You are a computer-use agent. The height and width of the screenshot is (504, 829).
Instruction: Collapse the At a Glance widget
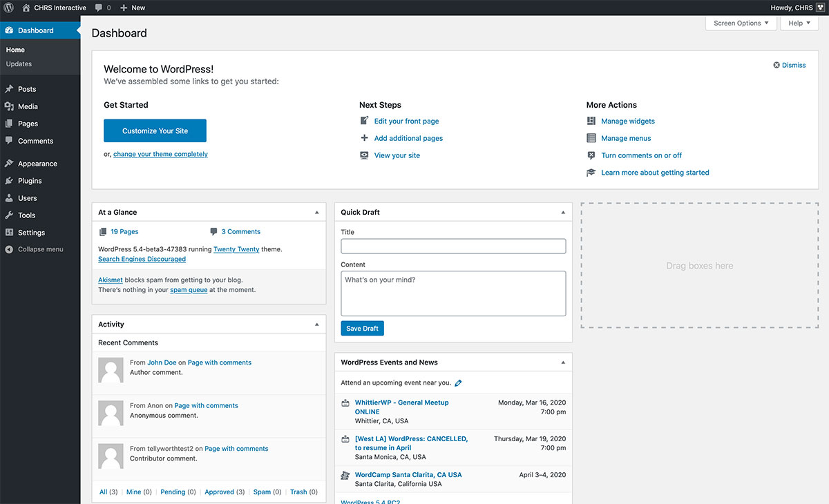[317, 213]
